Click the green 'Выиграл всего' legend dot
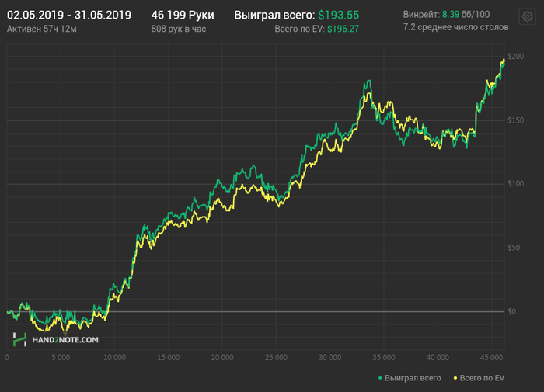The image size is (544, 392). coord(380,378)
